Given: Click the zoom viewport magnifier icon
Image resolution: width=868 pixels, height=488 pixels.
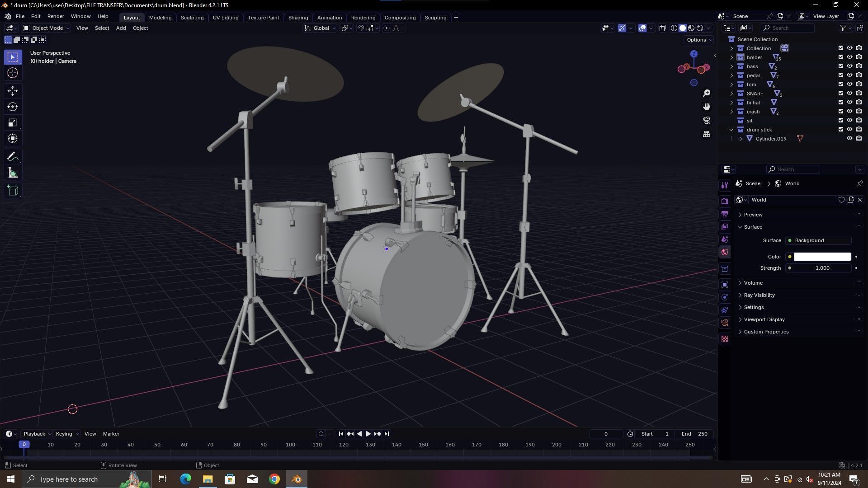Looking at the screenshot, I should click(x=707, y=93).
